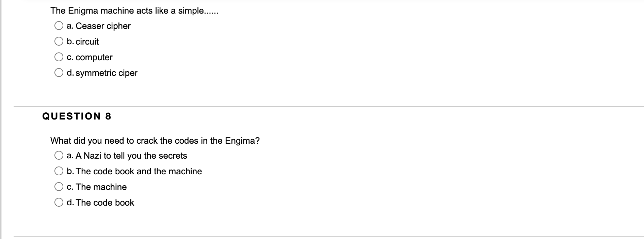The image size is (644, 239).
Task: Click The machine answer label
Action: click(96, 187)
